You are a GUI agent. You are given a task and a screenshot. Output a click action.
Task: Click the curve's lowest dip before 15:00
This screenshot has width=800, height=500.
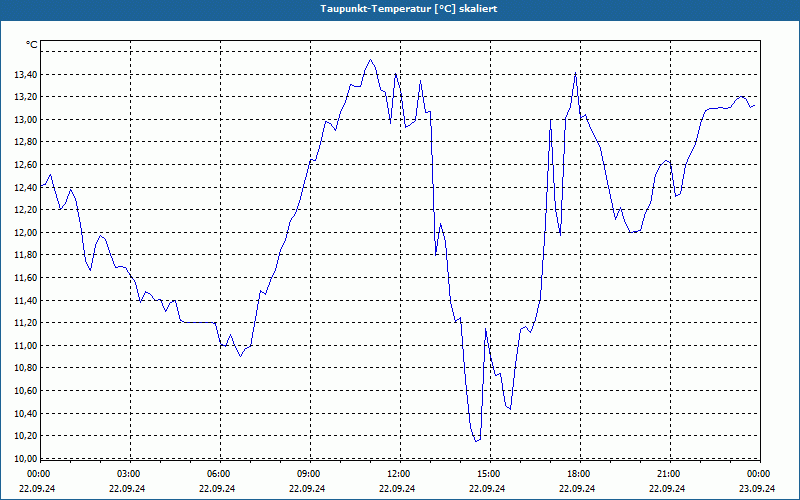coord(476,441)
